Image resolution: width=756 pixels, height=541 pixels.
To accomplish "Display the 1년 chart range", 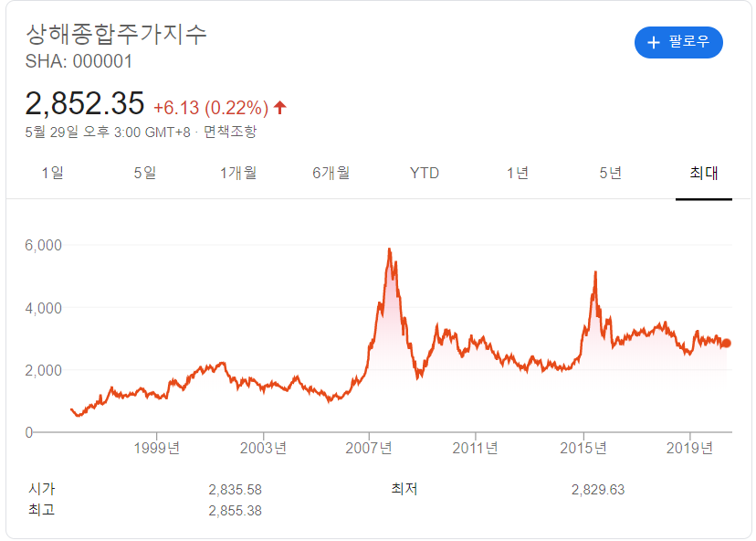I will click(x=518, y=173).
